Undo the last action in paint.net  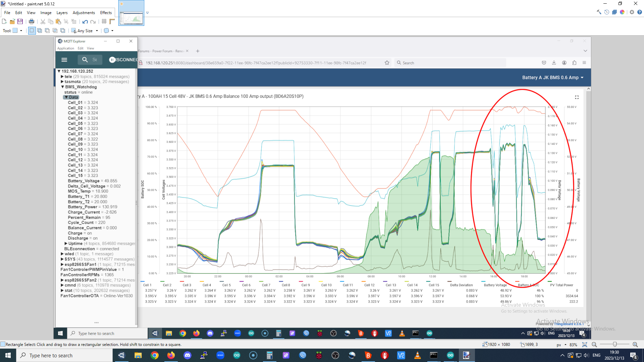point(85,21)
